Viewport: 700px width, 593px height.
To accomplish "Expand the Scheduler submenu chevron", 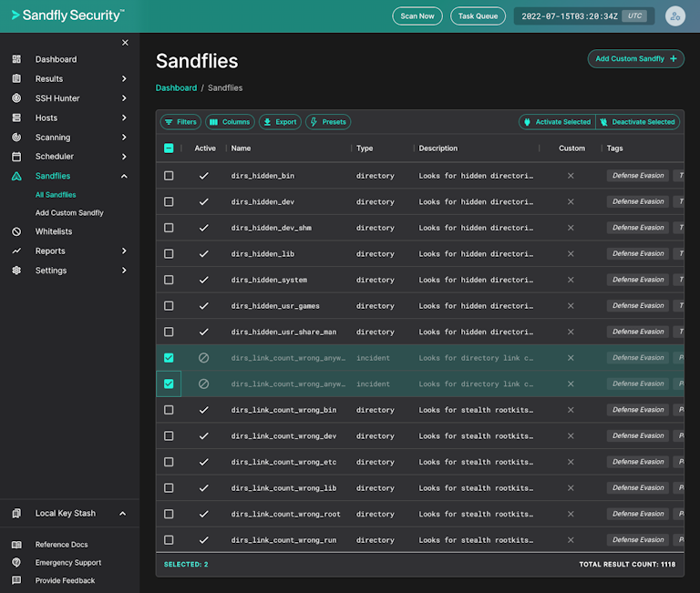I will tap(124, 157).
